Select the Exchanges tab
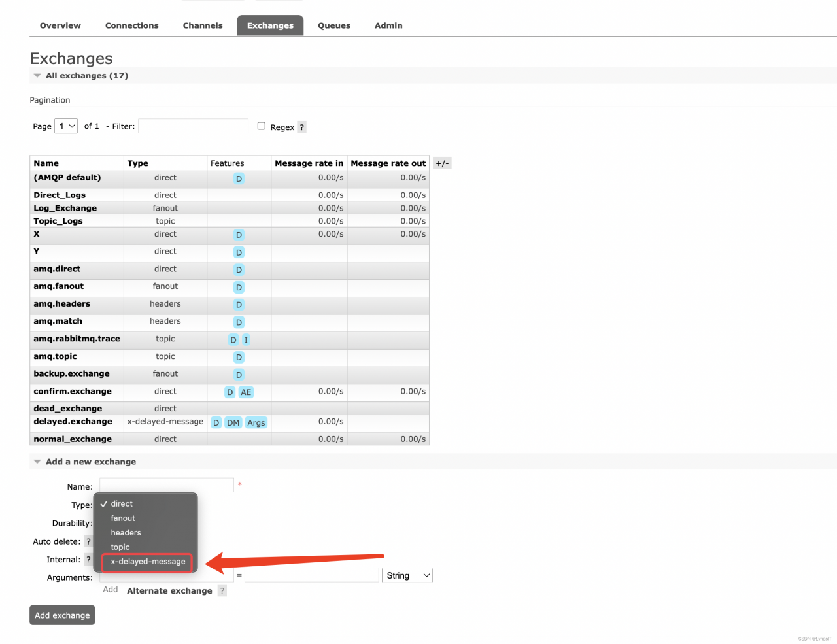 pyautogui.click(x=270, y=25)
